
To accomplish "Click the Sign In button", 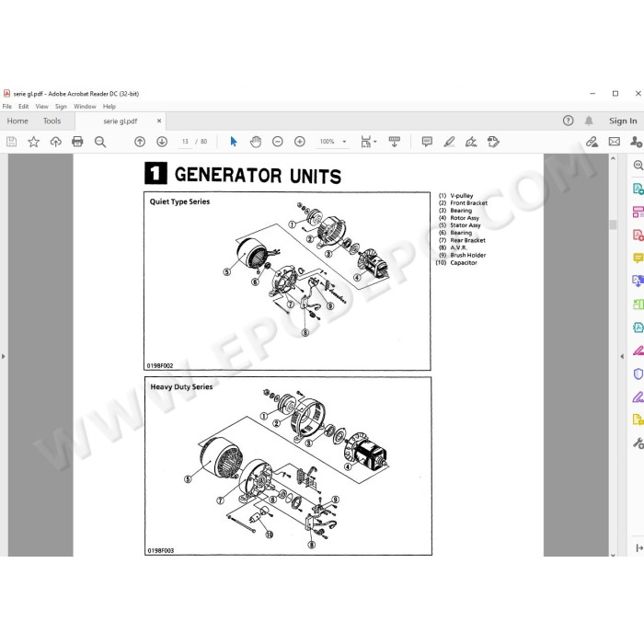I will point(623,121).
